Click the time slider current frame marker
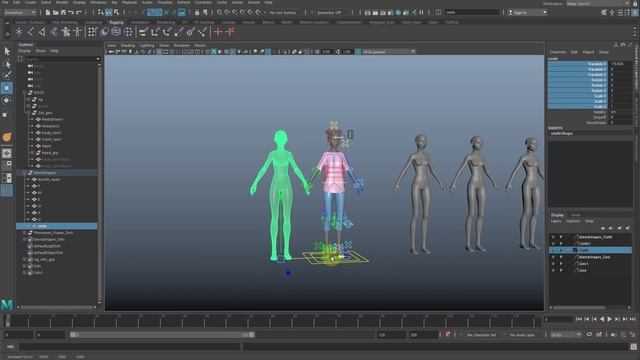The height and width of the screenshot is (360, 640). pyautogui.click(x=7, y=320)
